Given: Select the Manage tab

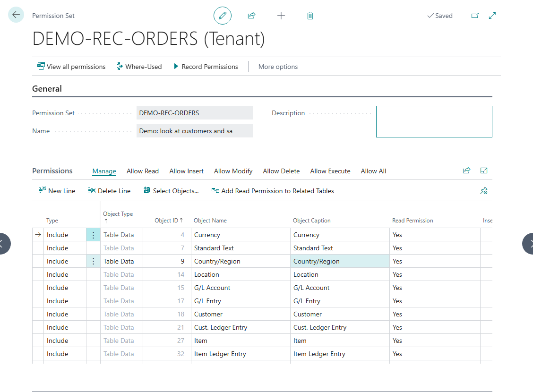Looking at the screenshot, I should [104, 171].
